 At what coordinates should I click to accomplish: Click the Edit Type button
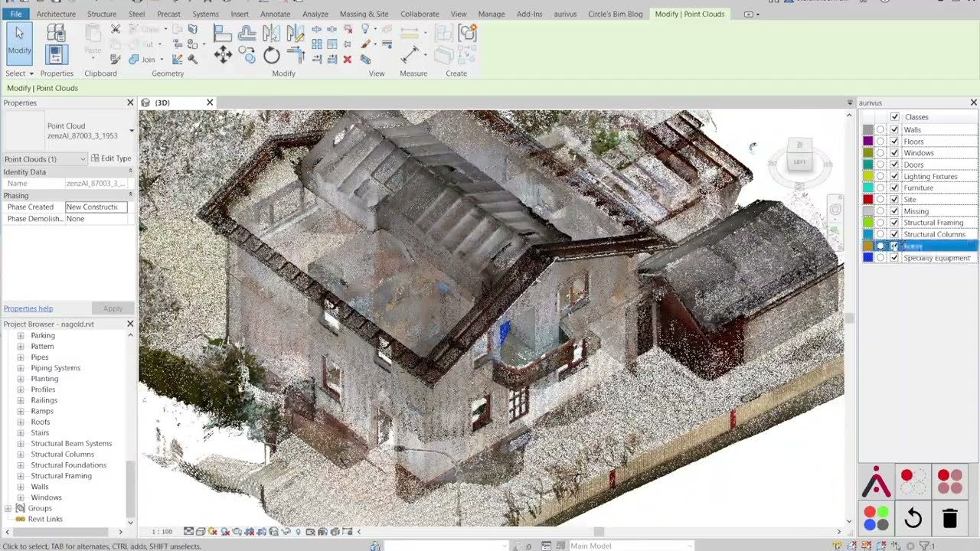coord(111,158)
